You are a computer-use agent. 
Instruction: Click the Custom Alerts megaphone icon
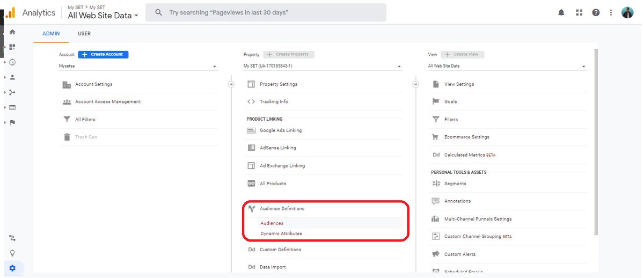tap(435, 254)
